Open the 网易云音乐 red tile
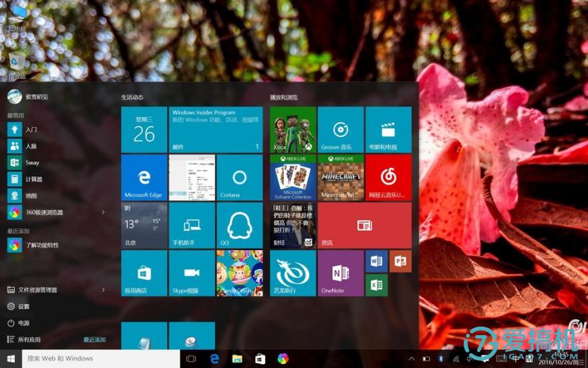588x368 pixels. tap(388, 177)
